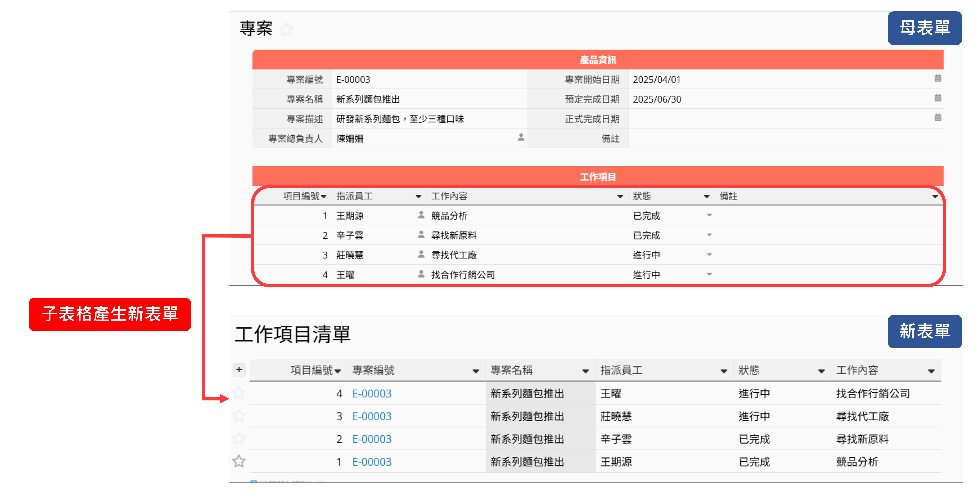Click 專案名稱 field 新系列麵包推出 in form
Screen dimensions: 980x498
(429, 99)
